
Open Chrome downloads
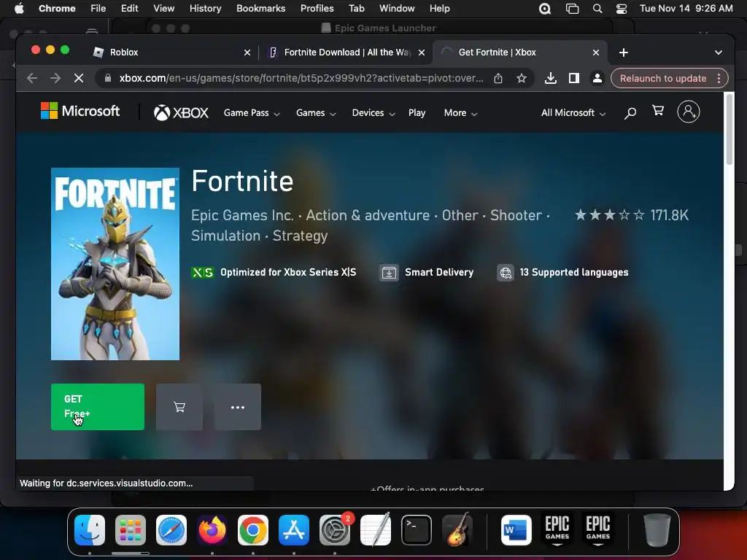pos(550,78)
